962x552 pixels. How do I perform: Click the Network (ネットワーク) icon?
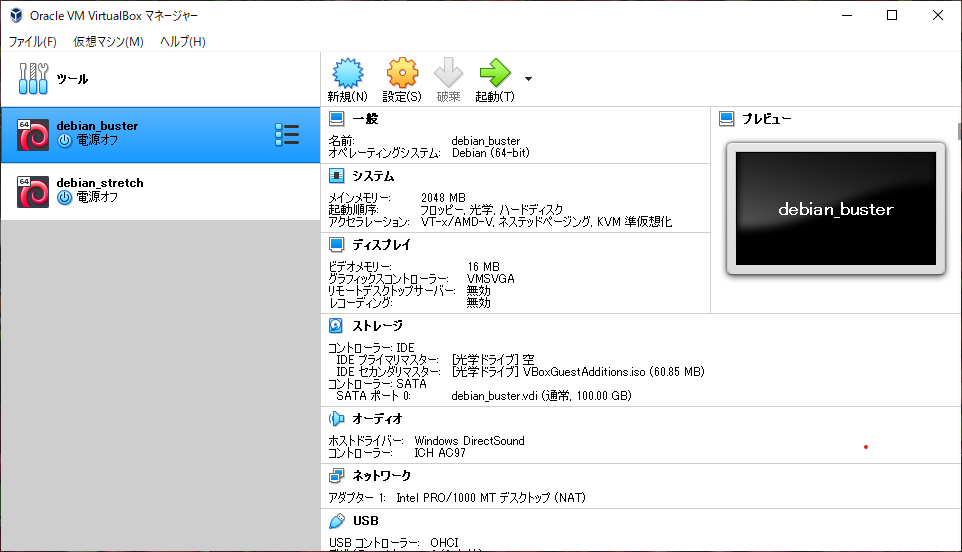[336, 475]
